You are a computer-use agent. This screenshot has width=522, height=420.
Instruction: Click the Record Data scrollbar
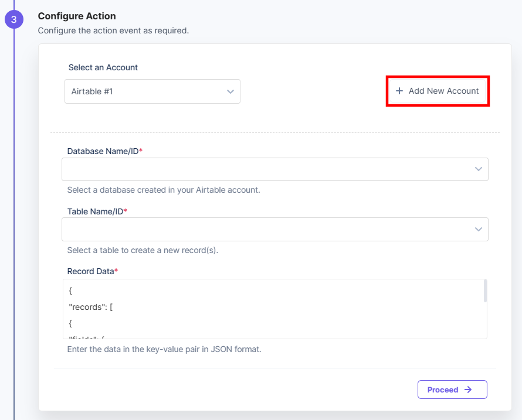485,291
